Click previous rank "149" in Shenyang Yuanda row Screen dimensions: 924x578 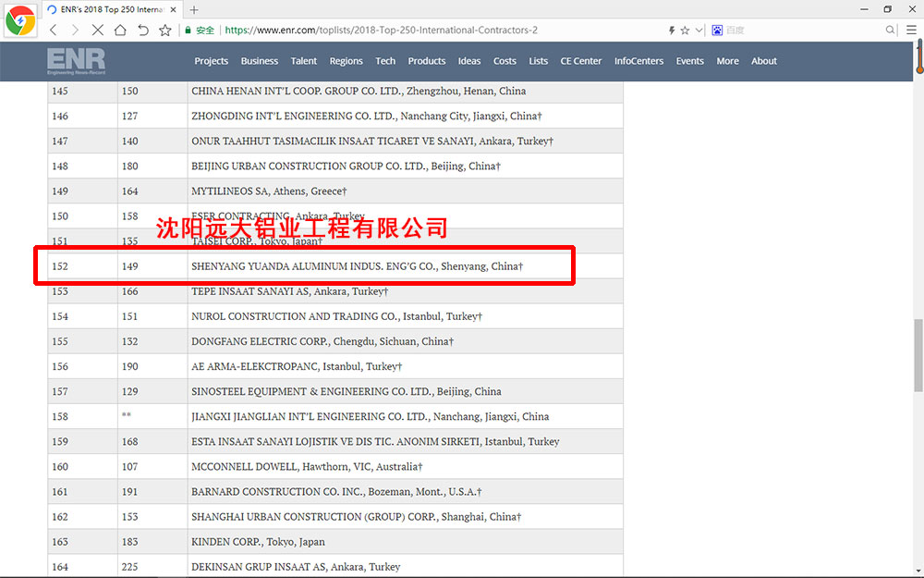pyautogui.click(x=129, y=266)
